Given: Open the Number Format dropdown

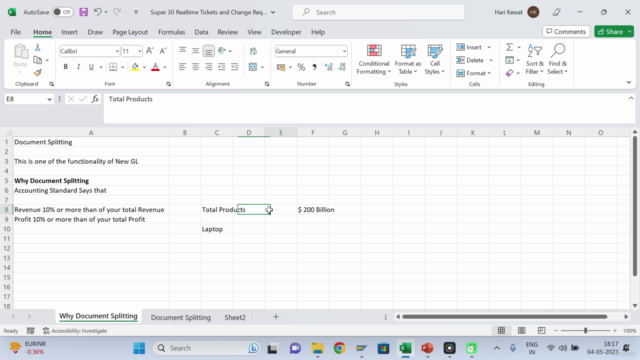Looking at the screenshot, I should point(344,51).
